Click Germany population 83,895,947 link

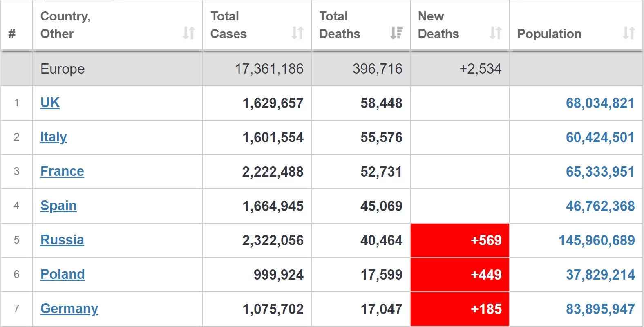[600, 309]
